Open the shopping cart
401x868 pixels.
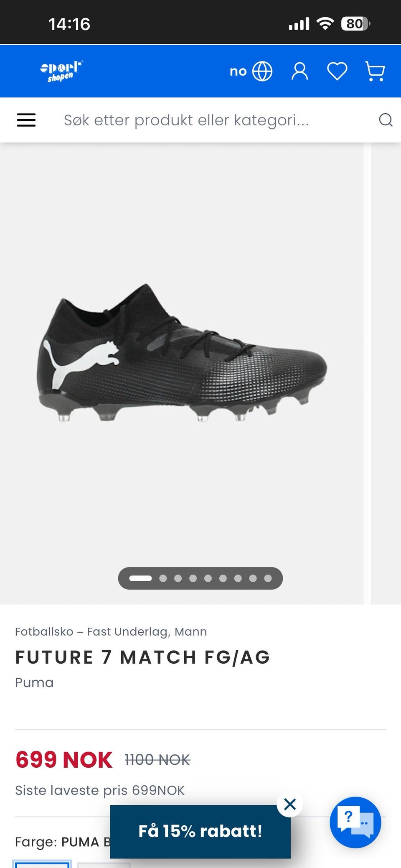[x=375, y=71]
